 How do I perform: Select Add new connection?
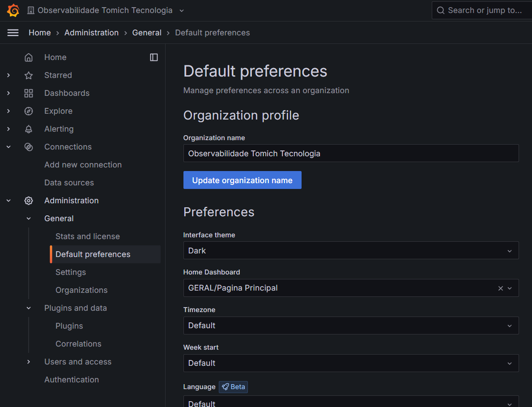(x=83, y=165)
